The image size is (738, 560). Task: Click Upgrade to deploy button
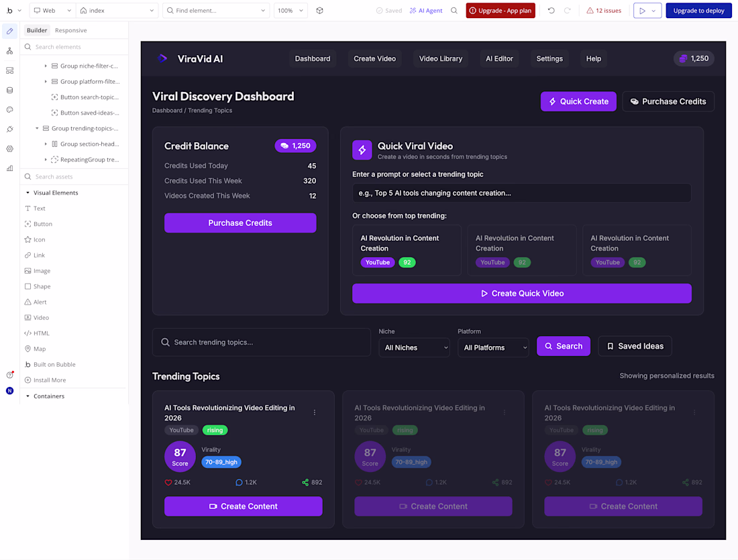698,10
